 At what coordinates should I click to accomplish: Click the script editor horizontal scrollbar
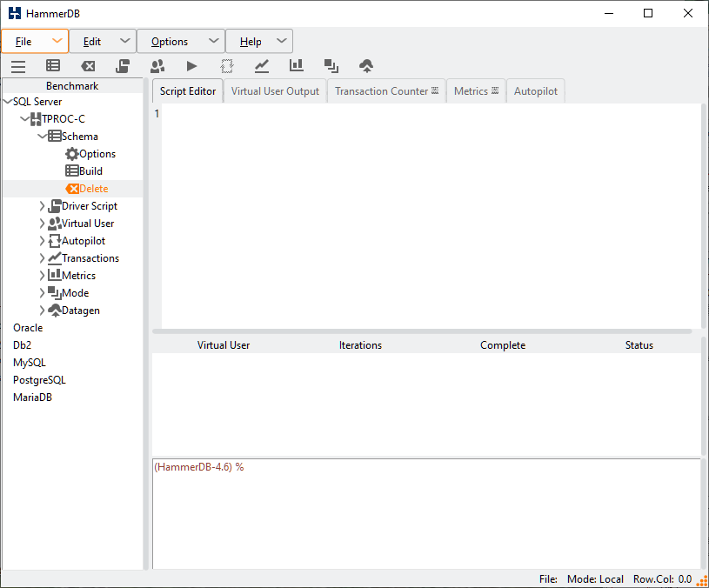(422, 331)
